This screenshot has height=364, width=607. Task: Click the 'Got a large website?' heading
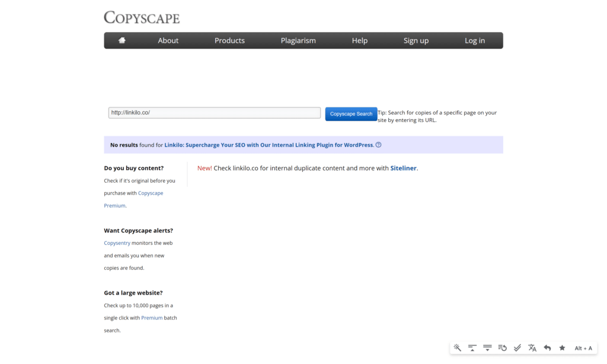click(133, 293)
